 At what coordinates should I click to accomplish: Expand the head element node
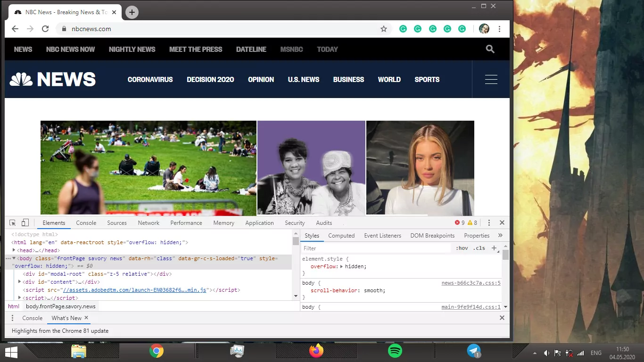tap(14, 250)
